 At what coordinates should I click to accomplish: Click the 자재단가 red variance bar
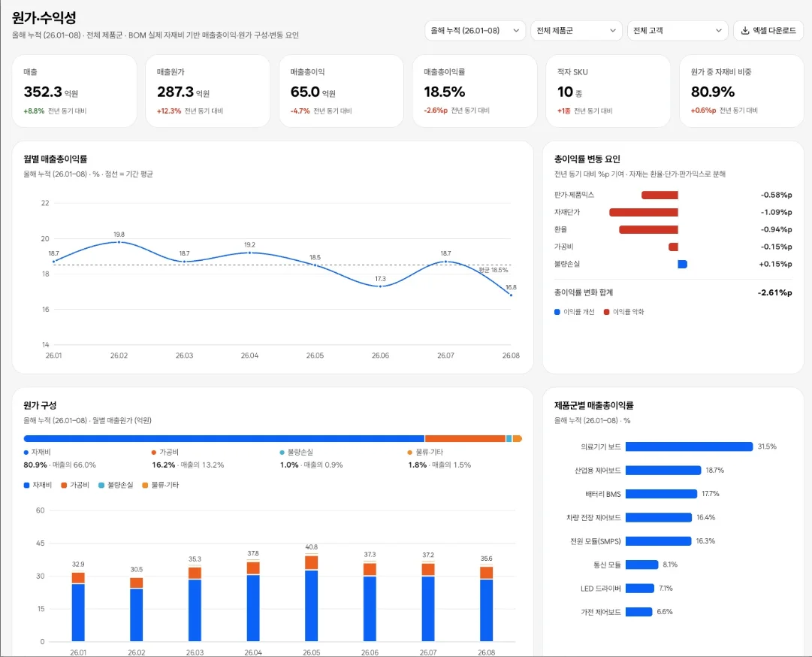click(x=644, y=213)
